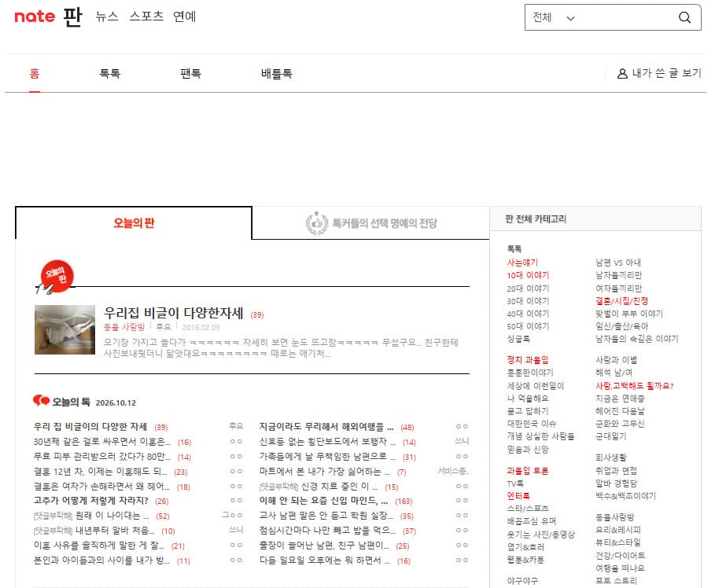This screenshot has height=588, width=715.
Task: Open headline 우리집 비글이 다양한자세
Action: [174, 313]
